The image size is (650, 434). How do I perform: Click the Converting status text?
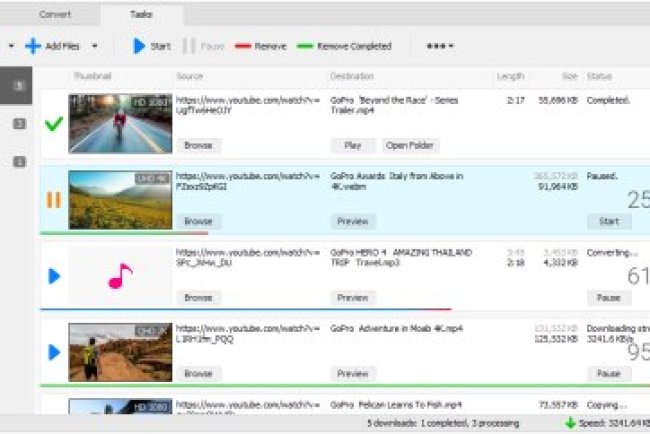612,252
